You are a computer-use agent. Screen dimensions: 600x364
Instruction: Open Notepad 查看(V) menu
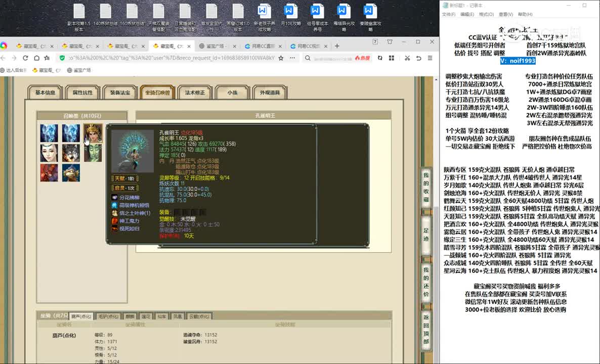pyautogui.click(x=506, y=14)
